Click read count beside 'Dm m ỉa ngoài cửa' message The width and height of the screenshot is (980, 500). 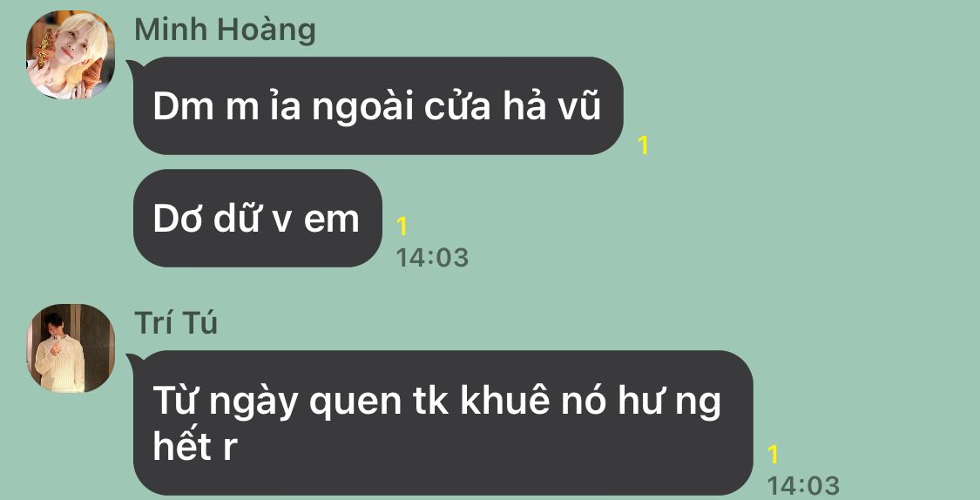click(643, 145)
